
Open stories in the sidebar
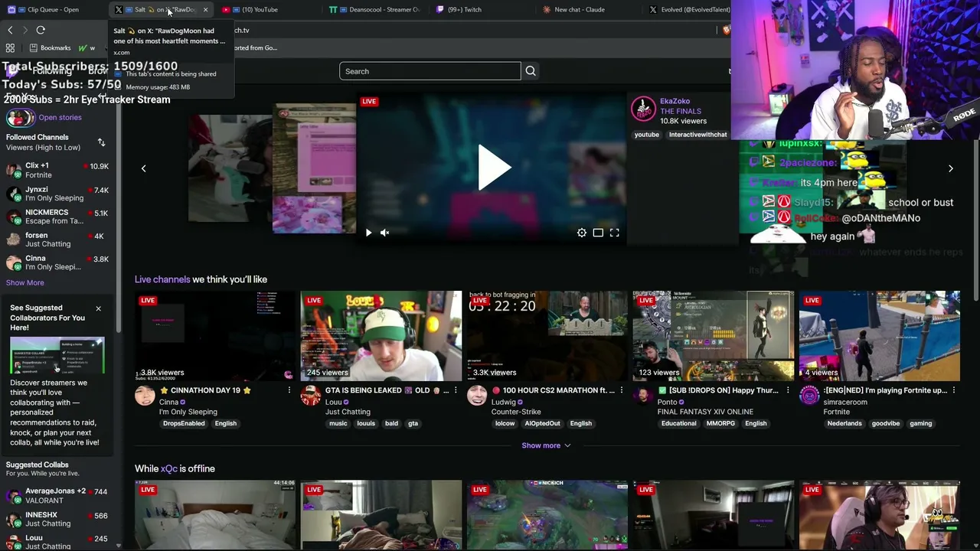(x=60, y=117)
